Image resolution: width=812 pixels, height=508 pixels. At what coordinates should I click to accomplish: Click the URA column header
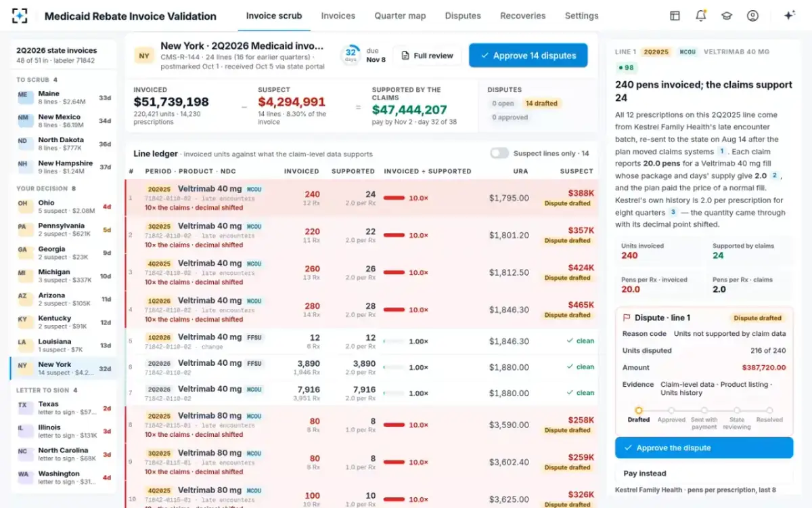(520, 171)
